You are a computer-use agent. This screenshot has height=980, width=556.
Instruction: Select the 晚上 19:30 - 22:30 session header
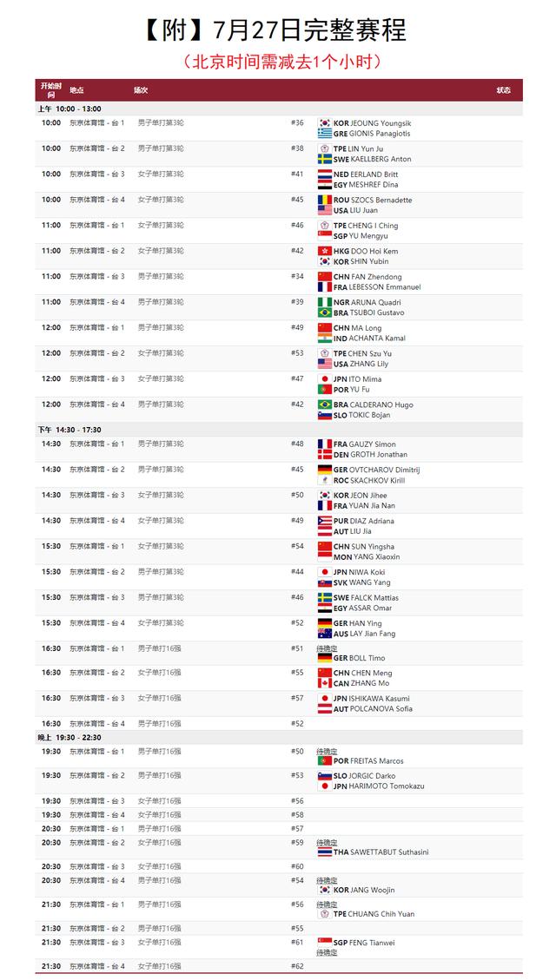click(69, 738)
